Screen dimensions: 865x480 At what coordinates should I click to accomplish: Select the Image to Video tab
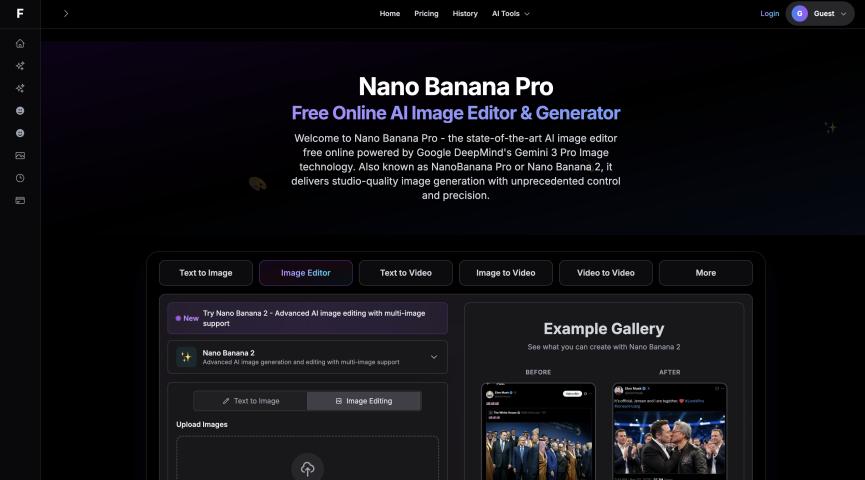pyautogui.click(x=505, y=273)
